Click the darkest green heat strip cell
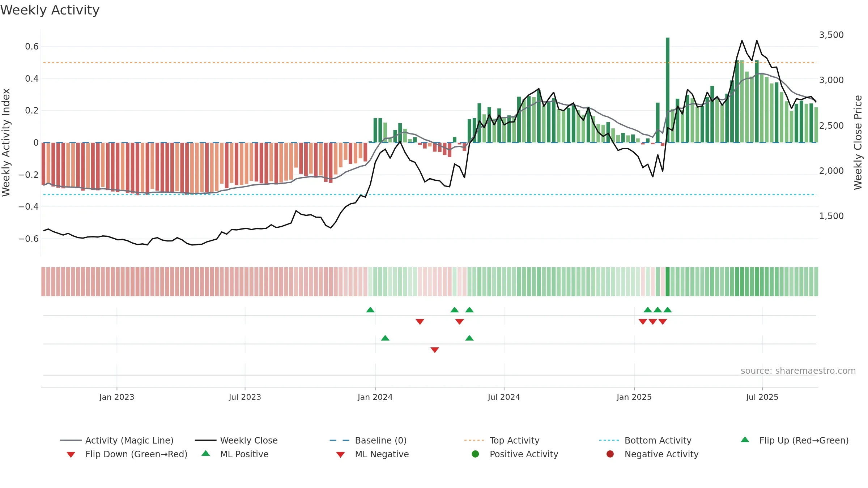Screen dimensions: 868x488 (x=668, y=282)
